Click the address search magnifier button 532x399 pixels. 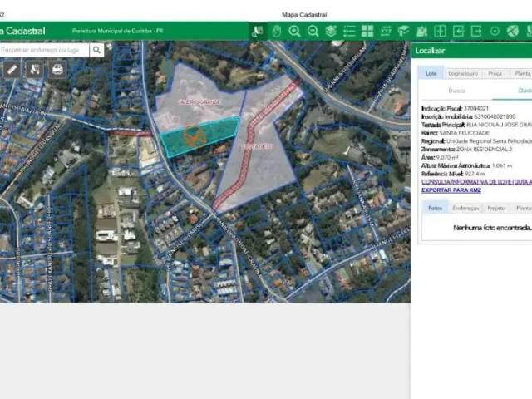97,50
